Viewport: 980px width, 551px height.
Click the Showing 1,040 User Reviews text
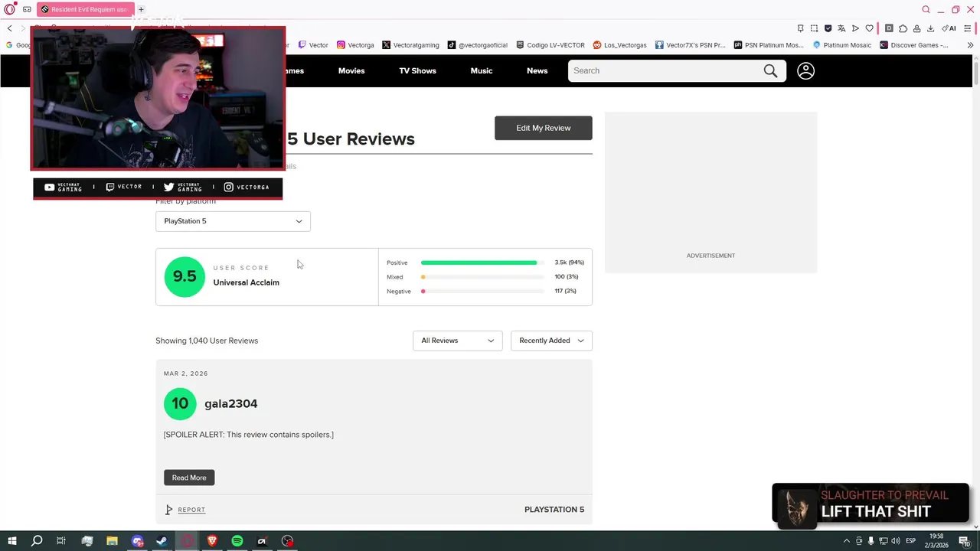click(207, 341)
